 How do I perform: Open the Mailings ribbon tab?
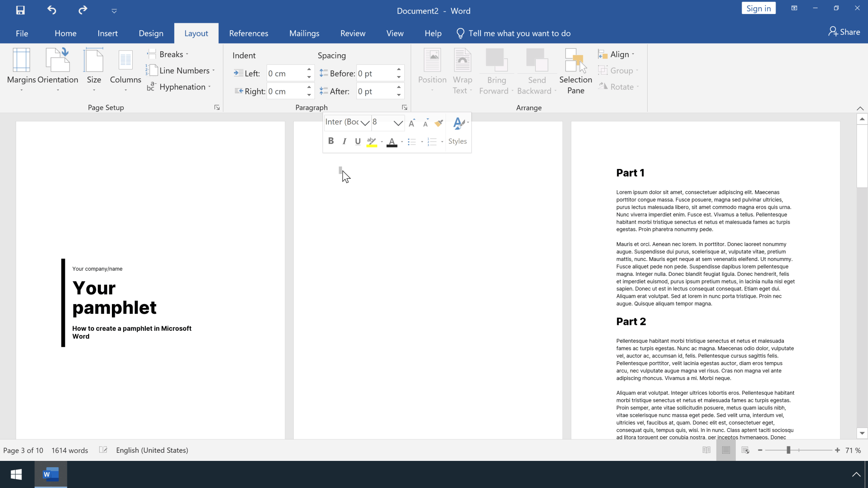click(304, 33)
